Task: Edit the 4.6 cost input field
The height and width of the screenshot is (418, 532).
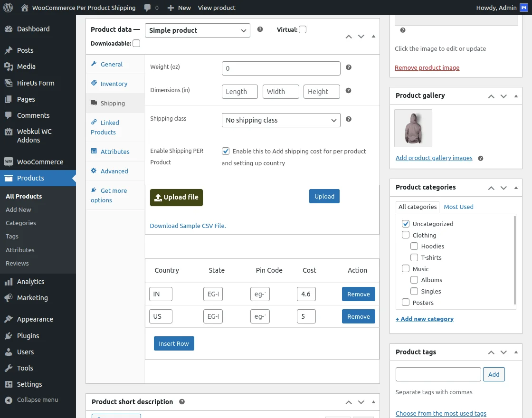Action: tap(306, 294)
